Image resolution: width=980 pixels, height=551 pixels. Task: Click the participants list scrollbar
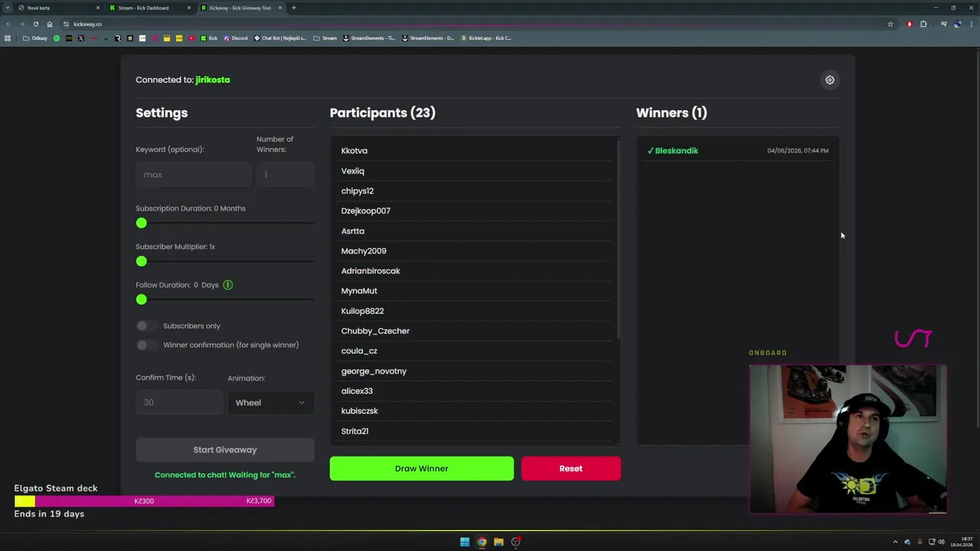618,240
